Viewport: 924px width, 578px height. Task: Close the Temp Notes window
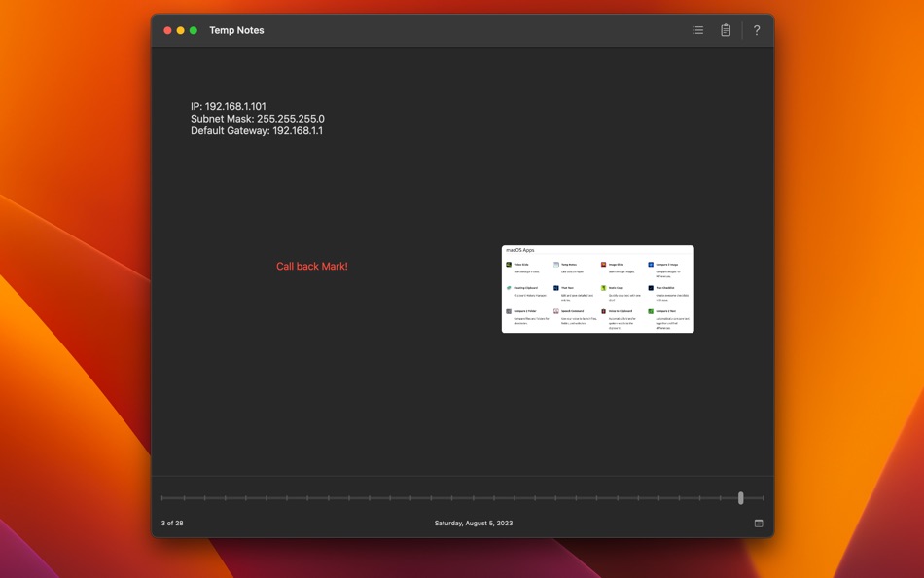[x=167, y=30]
